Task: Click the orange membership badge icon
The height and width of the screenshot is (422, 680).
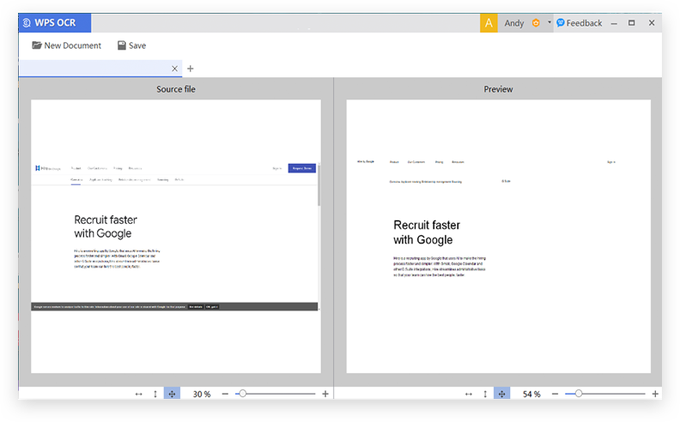Action: [536, 23]
